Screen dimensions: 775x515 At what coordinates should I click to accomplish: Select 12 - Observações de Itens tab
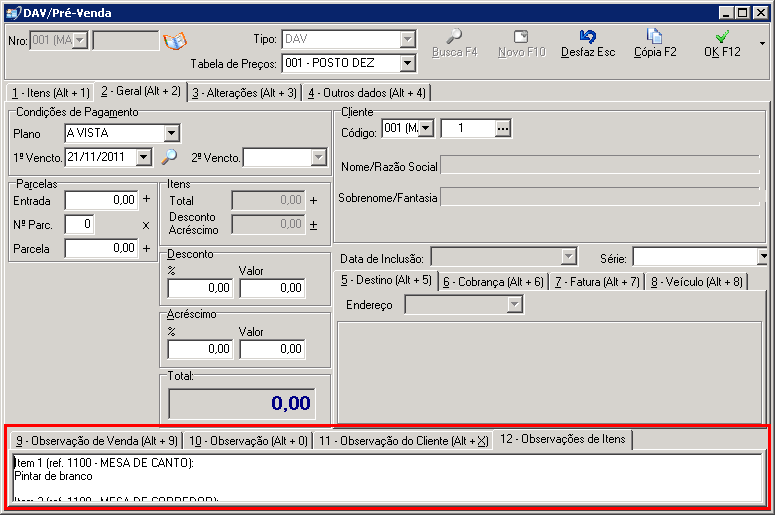tap(563, 439)
